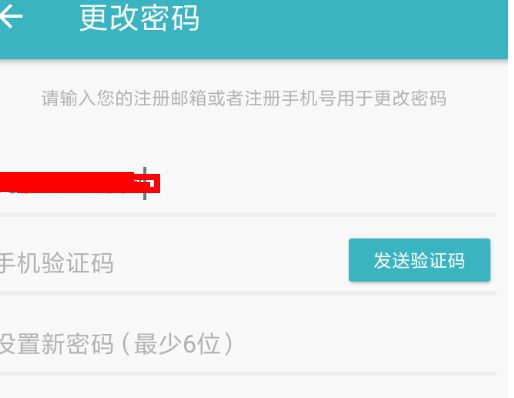This screenshot has height=398, width=514.
Task: Go back using the arrow icon
Action: coord(11,16)
